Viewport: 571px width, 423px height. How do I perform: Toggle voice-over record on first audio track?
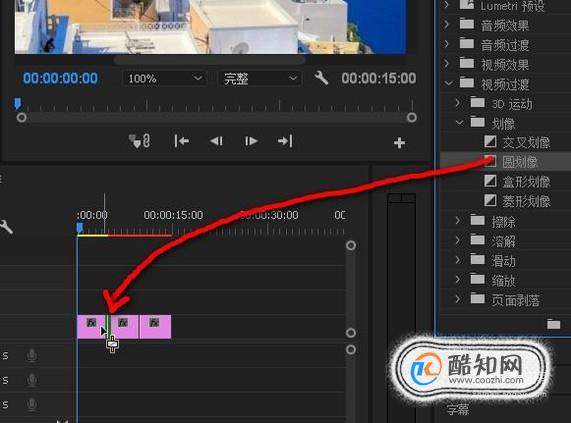point(32,355)
